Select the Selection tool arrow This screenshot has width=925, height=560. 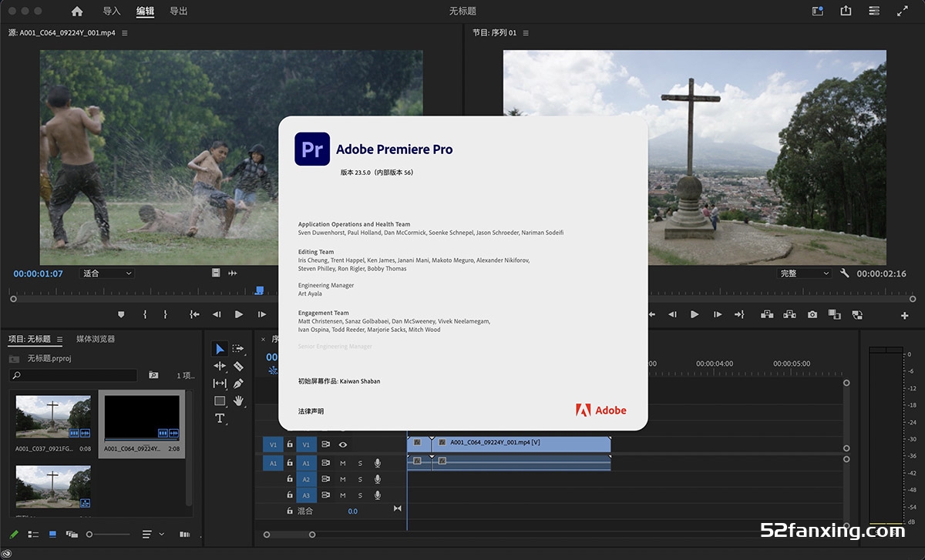220,349
